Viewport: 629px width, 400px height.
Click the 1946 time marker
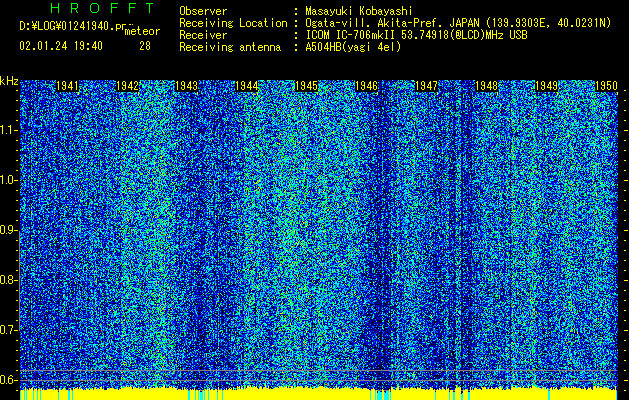click(367, 86)
